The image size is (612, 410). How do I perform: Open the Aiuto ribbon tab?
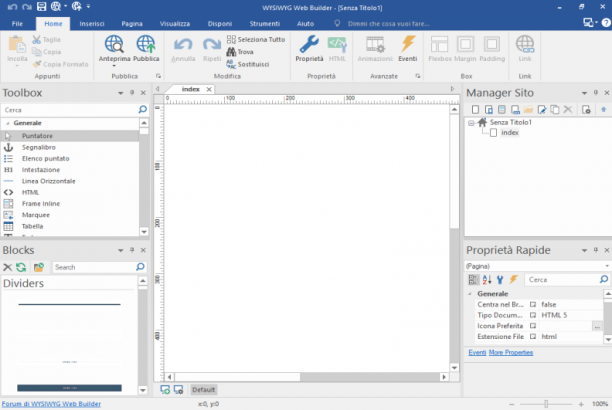coord(305,23)
